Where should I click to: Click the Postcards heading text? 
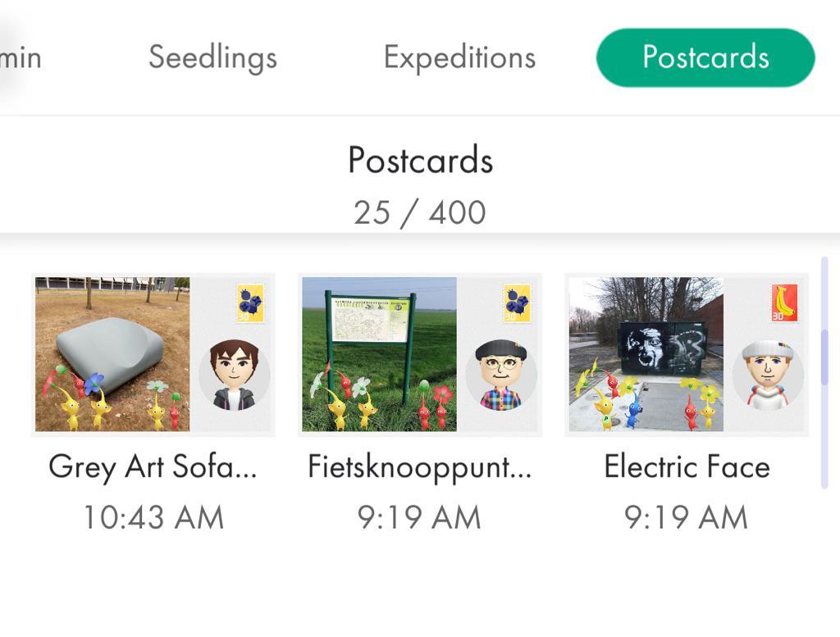point(420,160)
